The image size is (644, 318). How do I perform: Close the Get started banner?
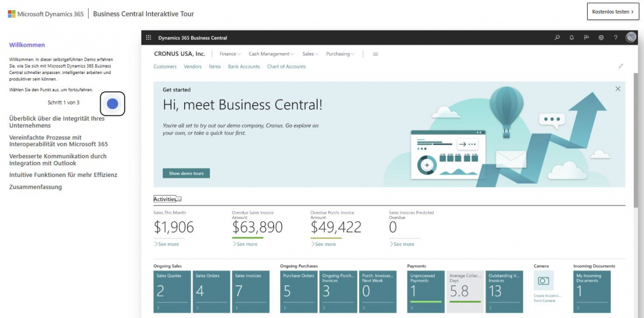618,89
